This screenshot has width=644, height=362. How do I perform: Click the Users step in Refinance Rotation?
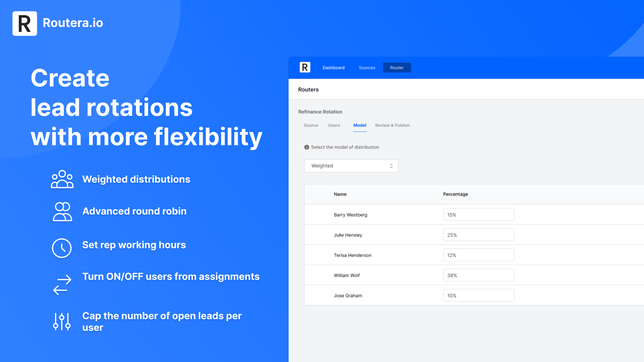(334, 125)
